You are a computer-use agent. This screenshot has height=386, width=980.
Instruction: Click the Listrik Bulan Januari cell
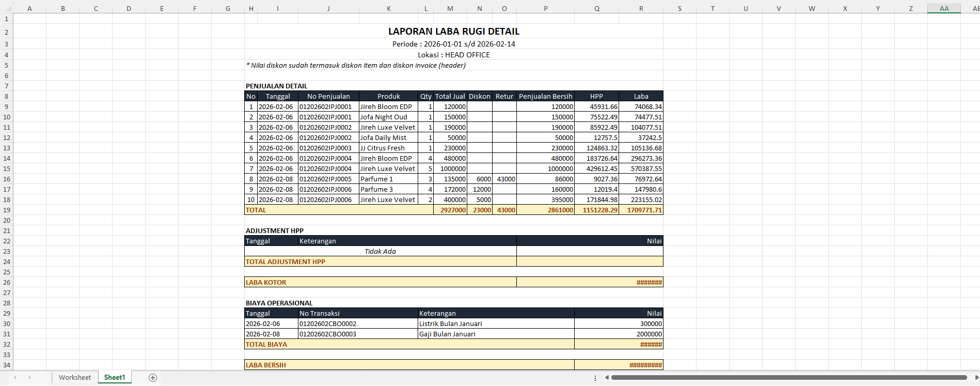point(496,323)
